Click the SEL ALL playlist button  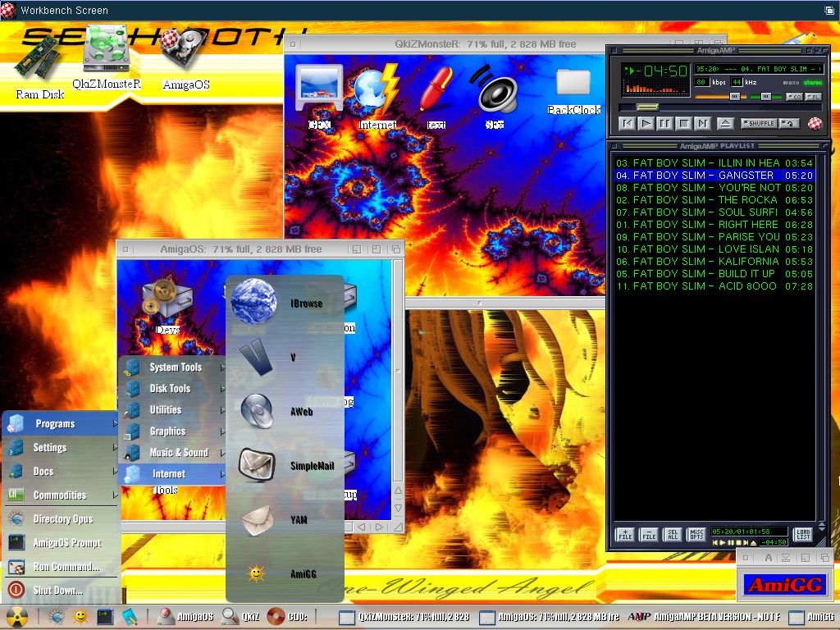pos(673,534)
